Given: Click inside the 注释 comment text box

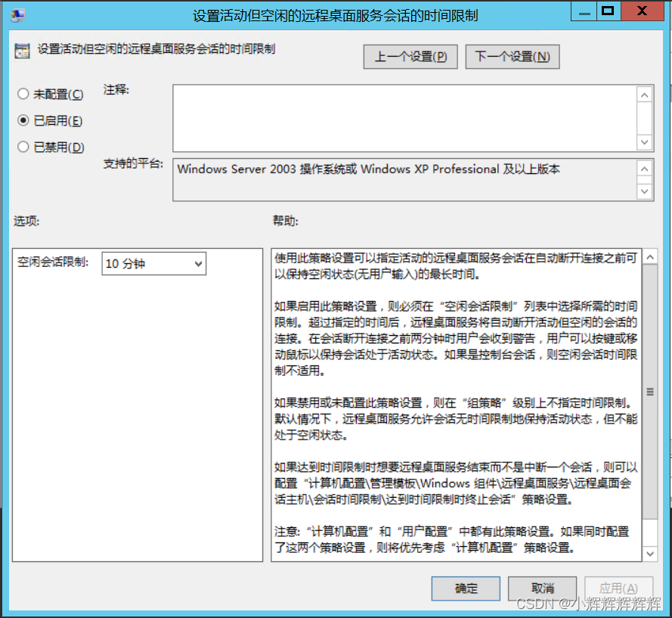Looking at the screenshot, I should (404, 118).
